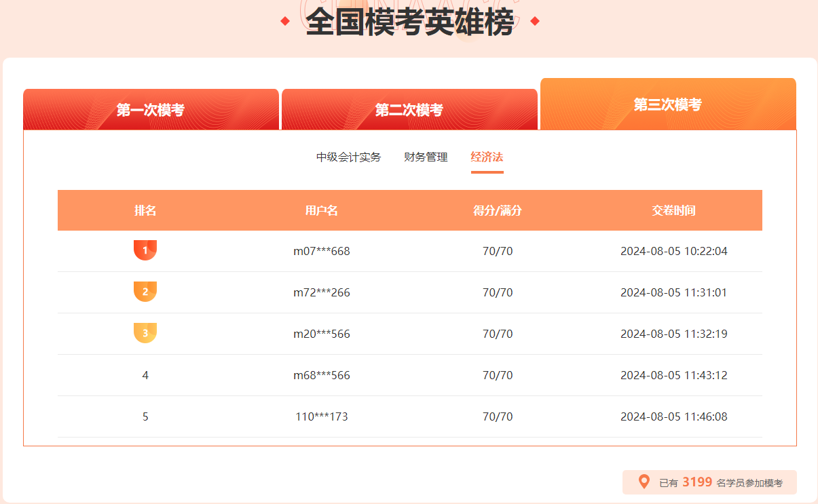Screen dimensions: 818x504
Task: Click the 排名 column header
Action: coord(145,210)
